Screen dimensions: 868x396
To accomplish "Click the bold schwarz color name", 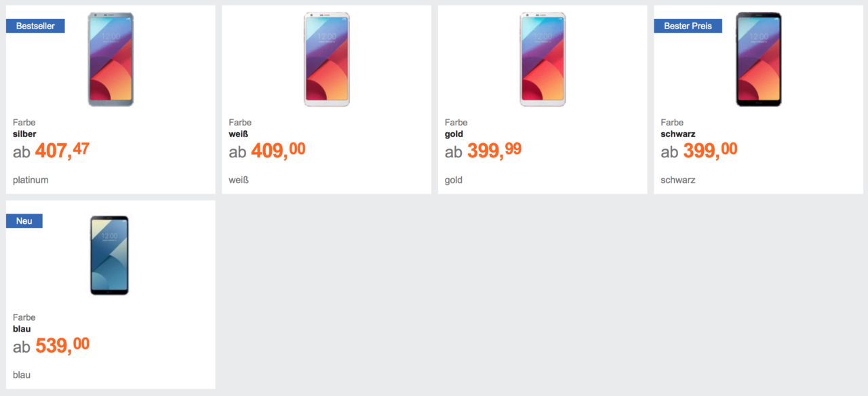I will click(x=677, y=134).
